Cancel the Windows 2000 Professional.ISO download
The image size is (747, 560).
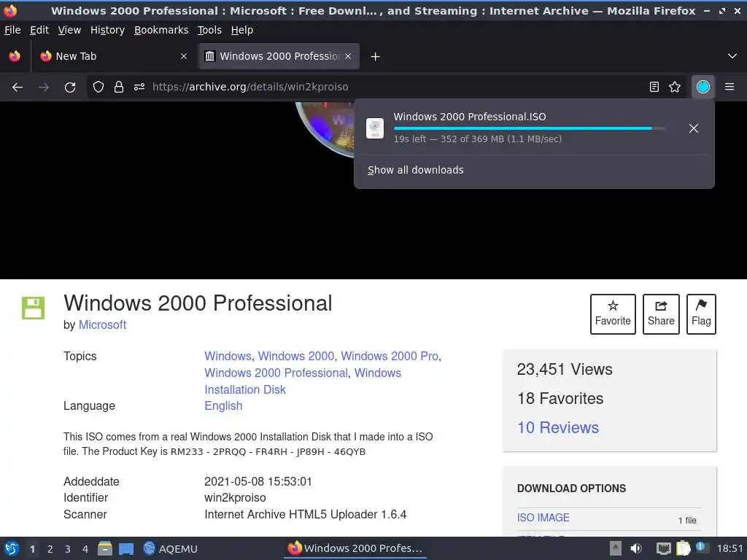point(694,128)
